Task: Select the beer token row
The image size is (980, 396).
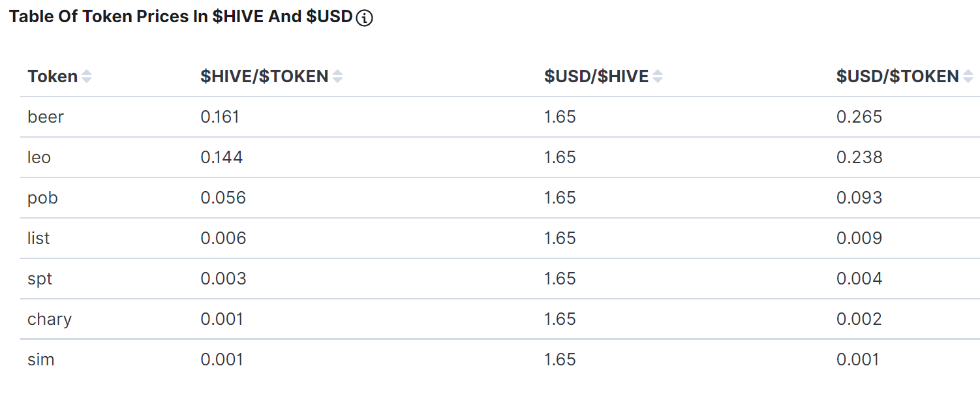Action: coord(500,117)
